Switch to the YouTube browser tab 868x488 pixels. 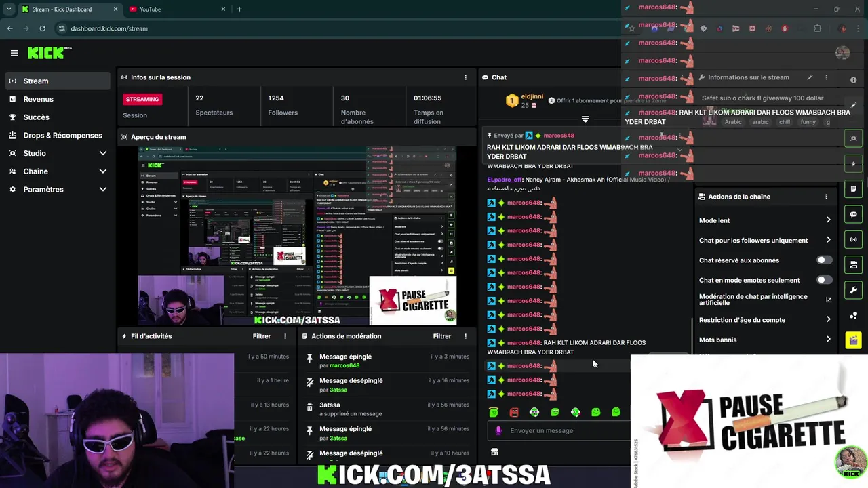pyautogui.click(x=178, y=9)
